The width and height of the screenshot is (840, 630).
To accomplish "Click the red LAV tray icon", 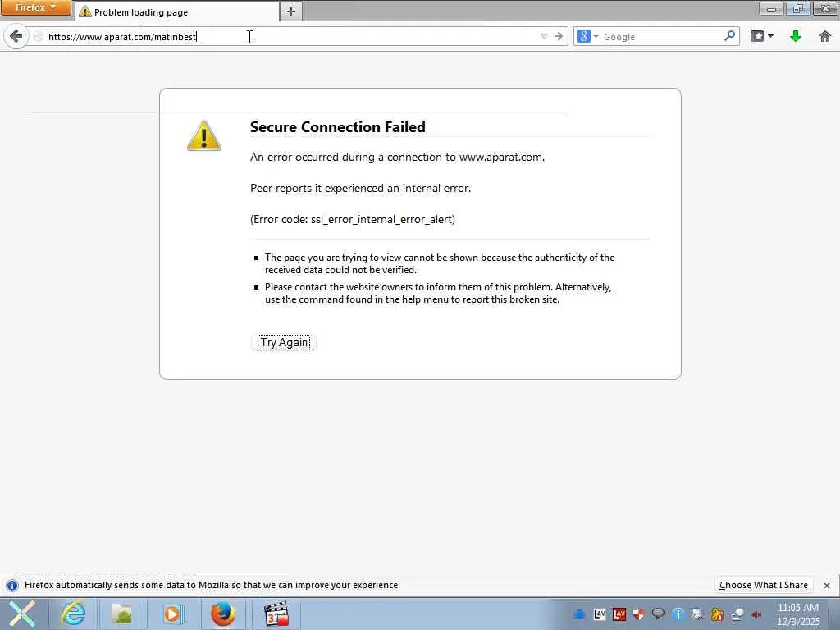I will (x=619, y=614).
